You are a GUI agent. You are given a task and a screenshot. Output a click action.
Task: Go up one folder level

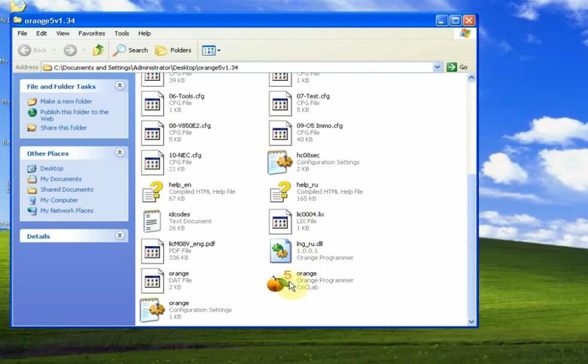[x=98, y=50]
